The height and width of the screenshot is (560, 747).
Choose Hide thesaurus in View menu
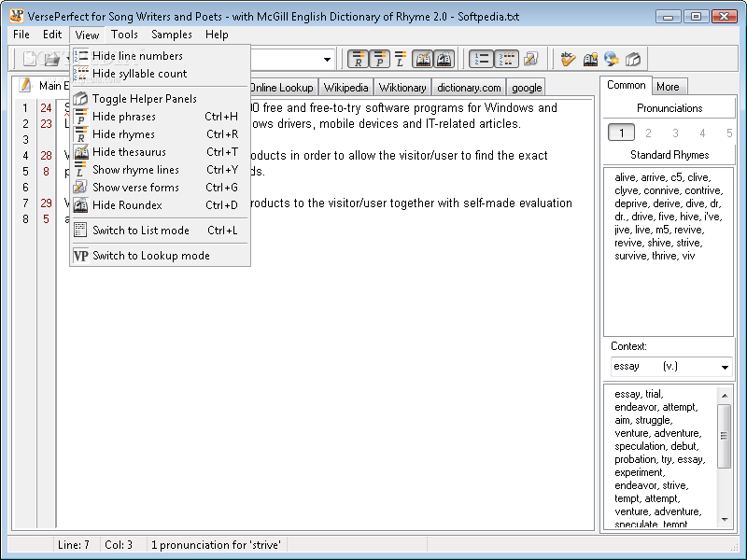[x=160, y=152]
